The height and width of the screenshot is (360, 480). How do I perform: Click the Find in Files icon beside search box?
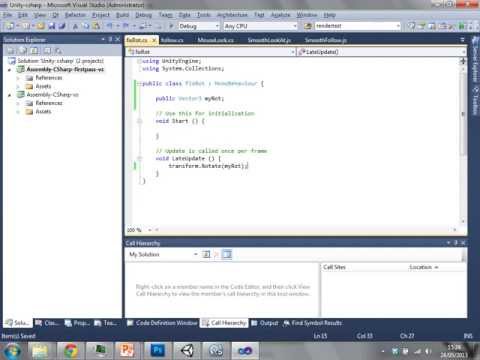[x=308, y=26]
